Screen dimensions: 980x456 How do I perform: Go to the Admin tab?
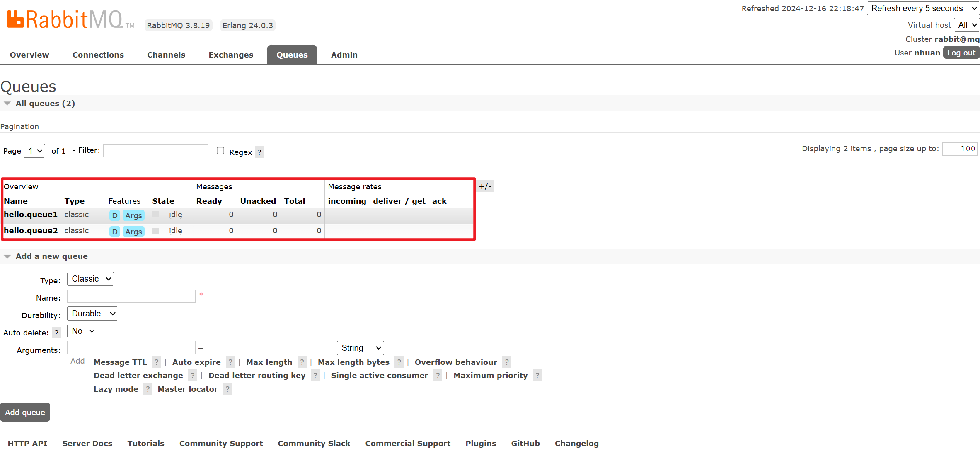344,55
